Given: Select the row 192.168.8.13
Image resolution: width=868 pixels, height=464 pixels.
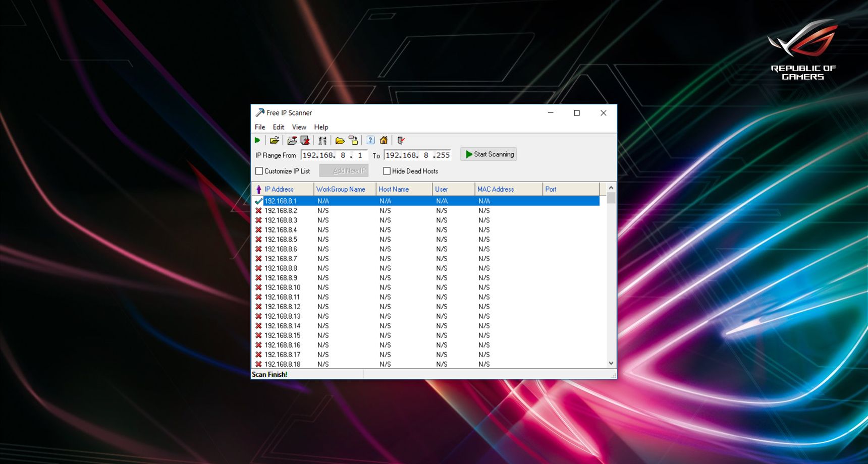Looking at the screenshot, I should (426, 316).
